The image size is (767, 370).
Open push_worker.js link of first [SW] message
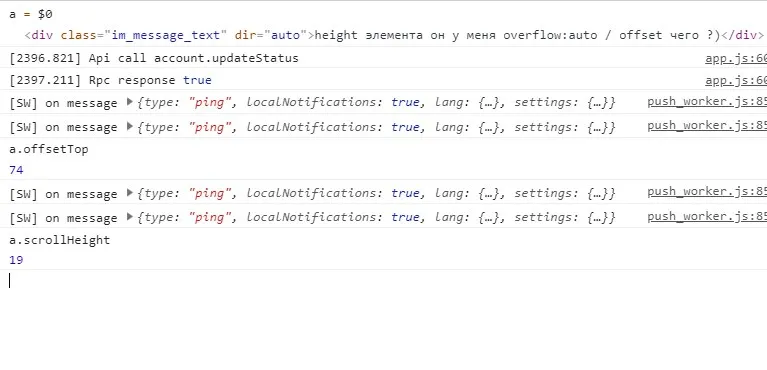tap(707, 102)
